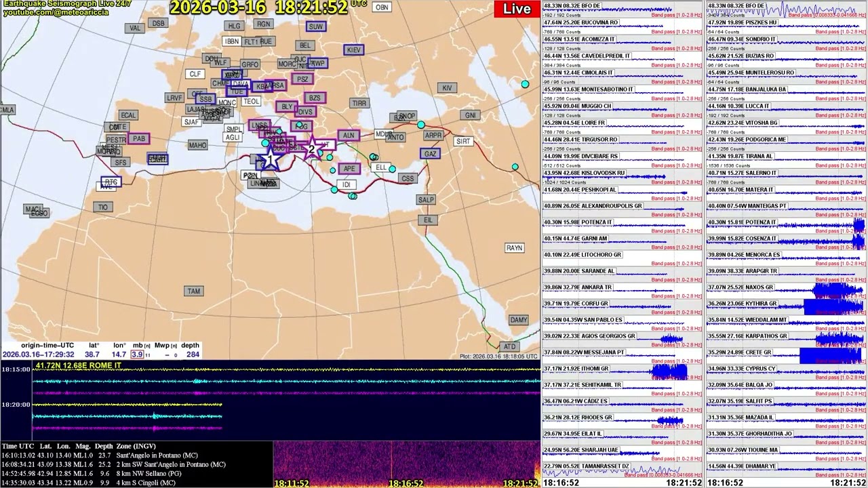
Task: Click the TAMANRASSET DZ station trace
Action: (622, 470)
